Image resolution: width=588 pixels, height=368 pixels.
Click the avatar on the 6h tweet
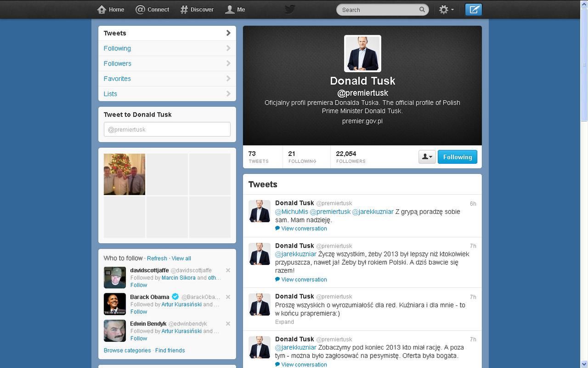pyautogui.click(x=260, y=212)
